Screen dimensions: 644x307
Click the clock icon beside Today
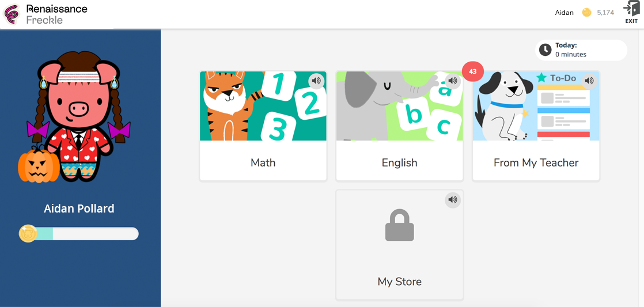(x=545, y=50)
